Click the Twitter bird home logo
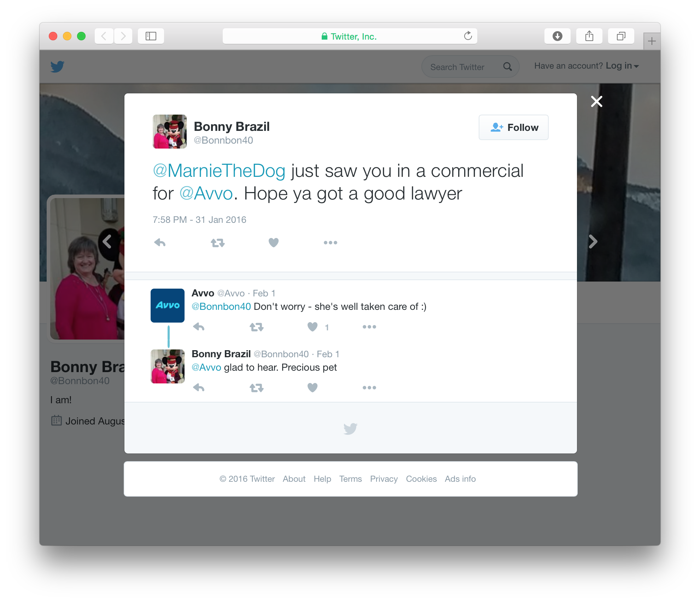700x602 pixels. [x=57, y=66]
